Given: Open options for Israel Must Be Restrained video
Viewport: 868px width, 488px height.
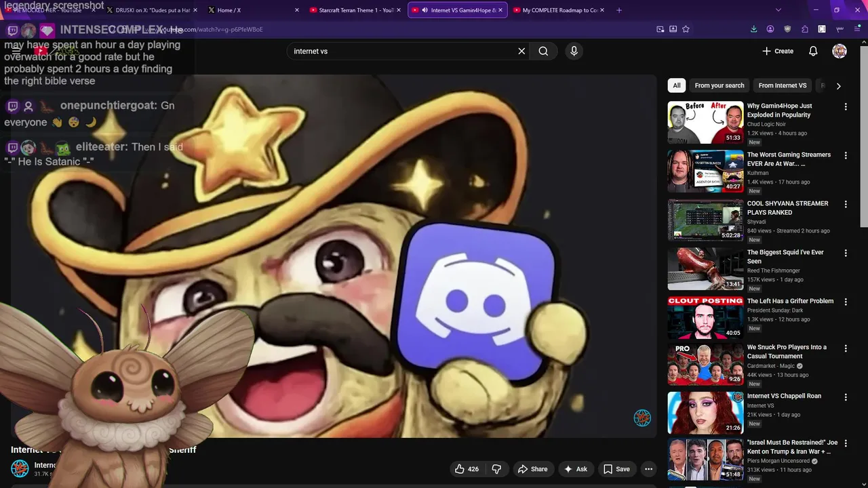Looking at the screenshot, I should [x=845, y=443].
